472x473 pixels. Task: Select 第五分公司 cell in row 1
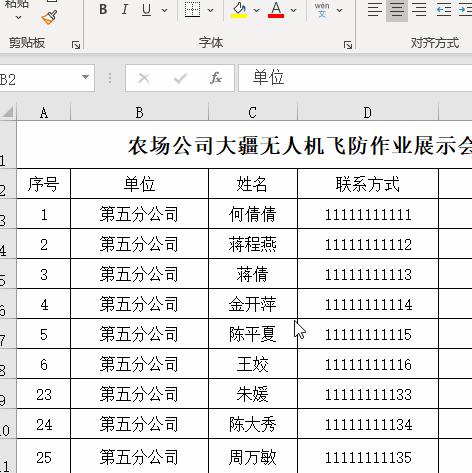click(140, 214)
